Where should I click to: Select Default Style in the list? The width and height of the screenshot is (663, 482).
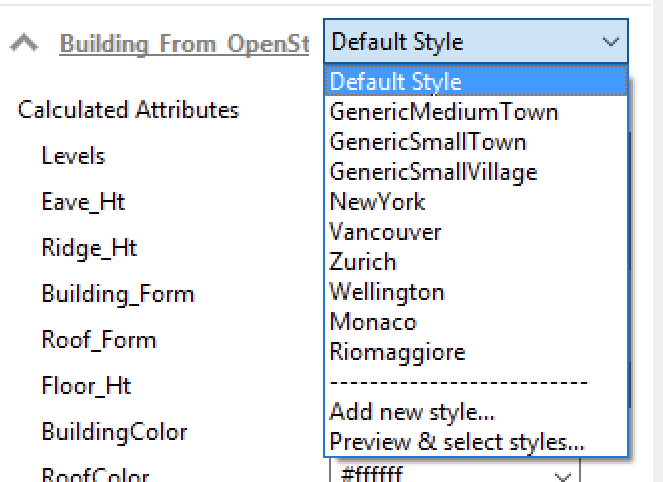point(395,81)
